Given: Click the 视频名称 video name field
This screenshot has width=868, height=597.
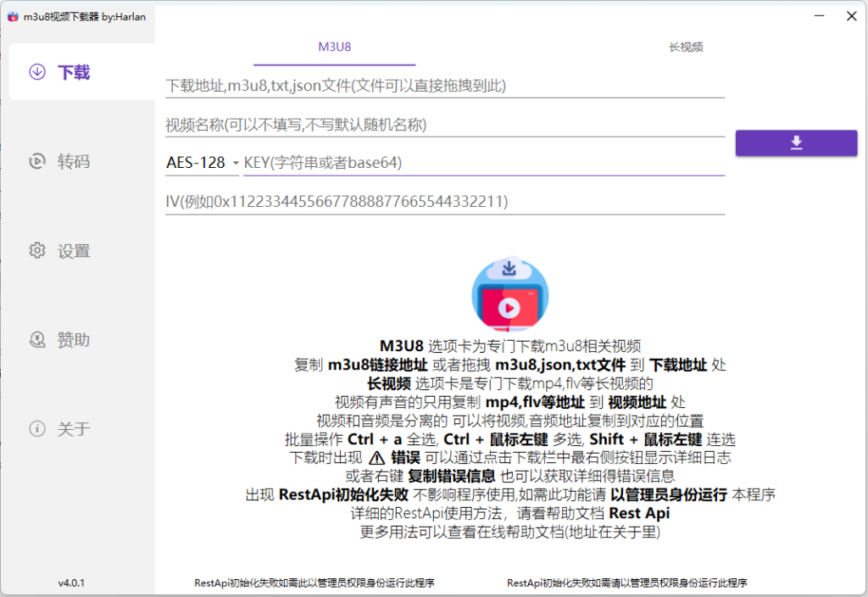Looking at the screenshot, I should [444, 125].
